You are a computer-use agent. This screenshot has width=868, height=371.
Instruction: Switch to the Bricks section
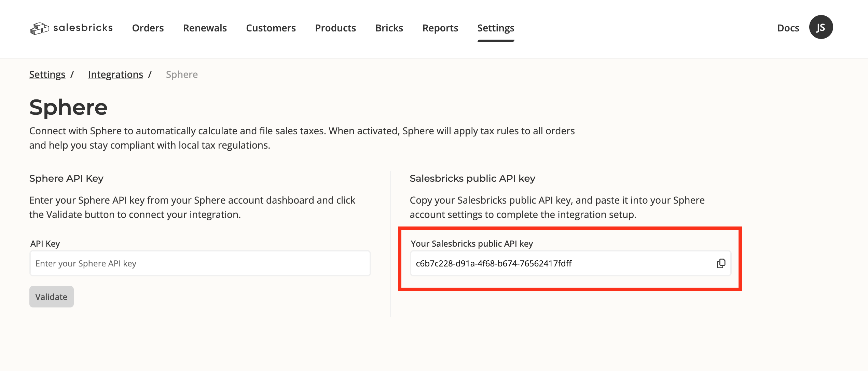tap(389, 28)
